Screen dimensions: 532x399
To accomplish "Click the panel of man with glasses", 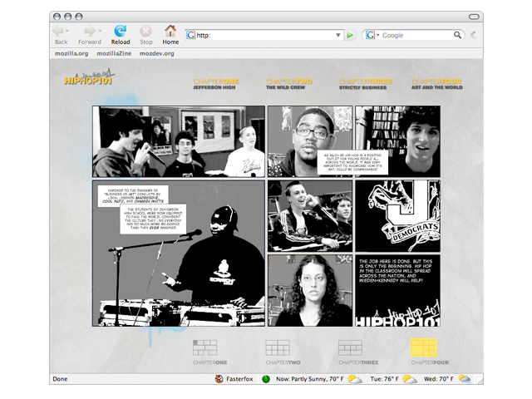I will point(310,141).
